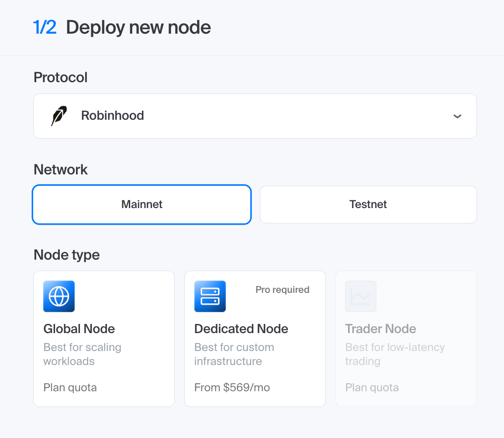The image size is (504, 438).
Task: Click 'From $569/mo' price text
Action: (232, 387)
